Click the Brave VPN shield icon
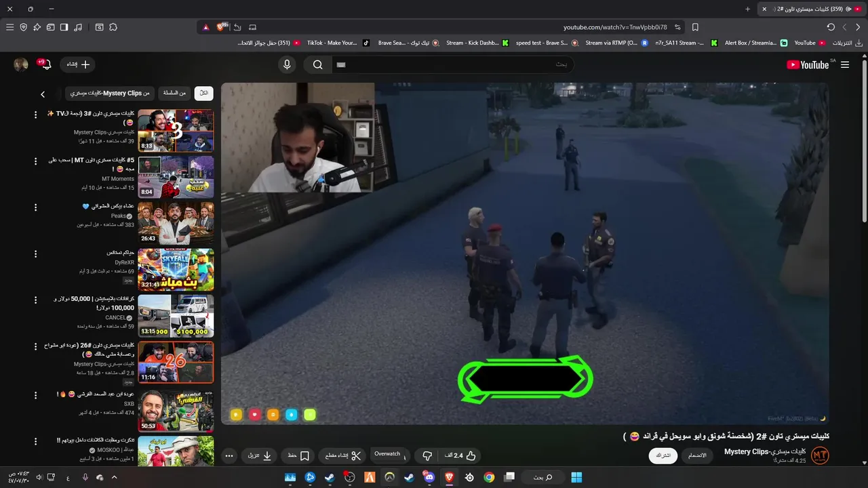 click(23, 27)
